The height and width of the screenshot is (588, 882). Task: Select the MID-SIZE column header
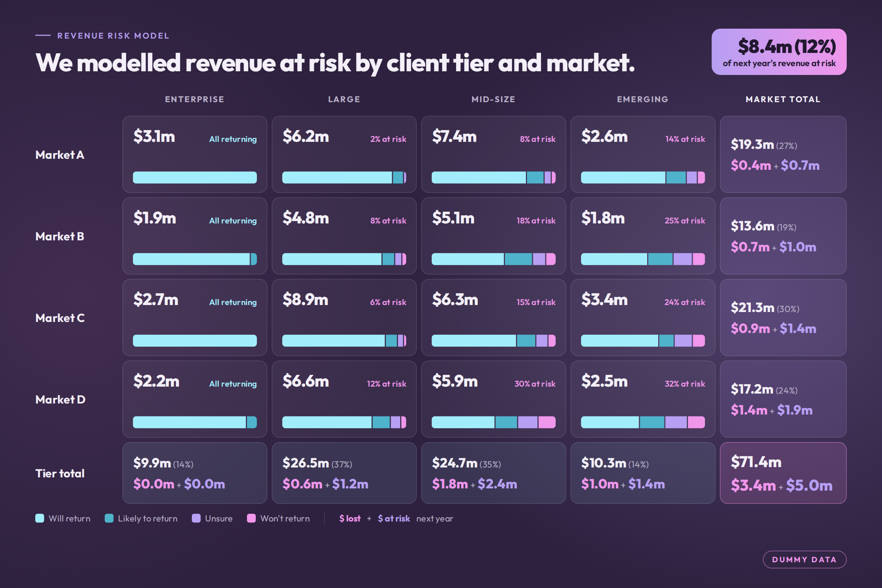(493, 99)
